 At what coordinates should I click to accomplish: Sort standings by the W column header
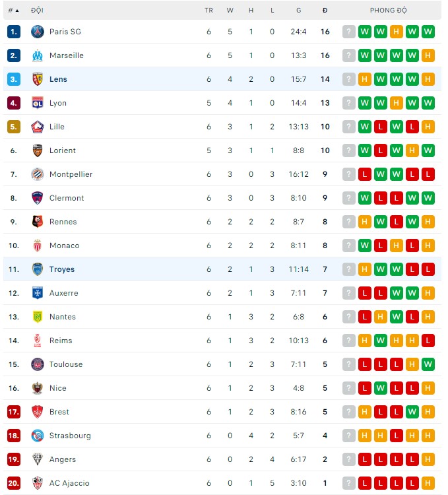coord(230,11)
